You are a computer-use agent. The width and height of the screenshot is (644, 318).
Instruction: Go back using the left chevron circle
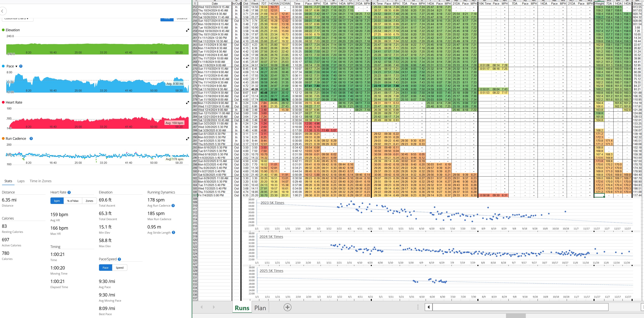pyautogui.click(x=2, y=11)
